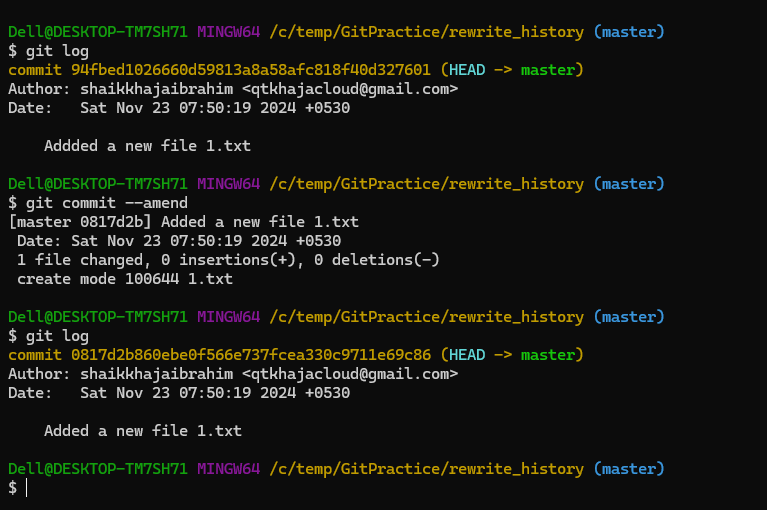Click the first prompt path /c/temp/GitPractice/rewrite_history
This screenshot has height=510, width=767.
coord(427,32)
